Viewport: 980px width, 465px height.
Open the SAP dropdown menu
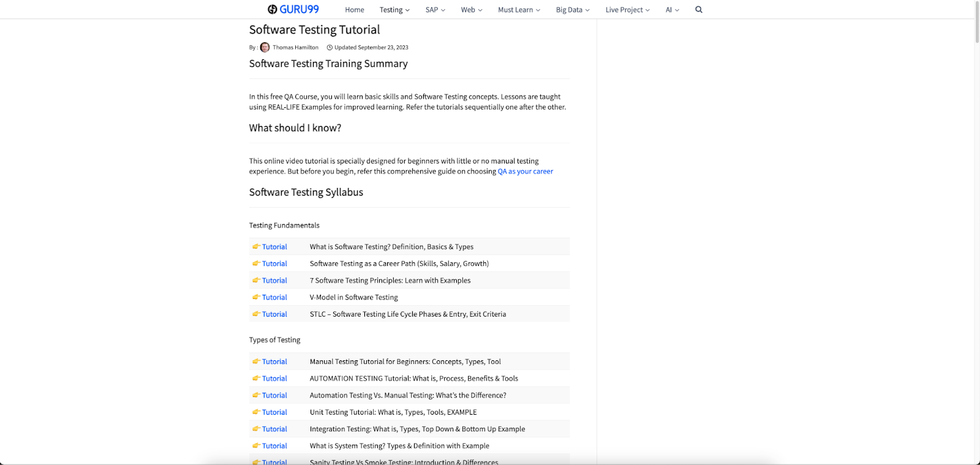[x=435, y=10]
